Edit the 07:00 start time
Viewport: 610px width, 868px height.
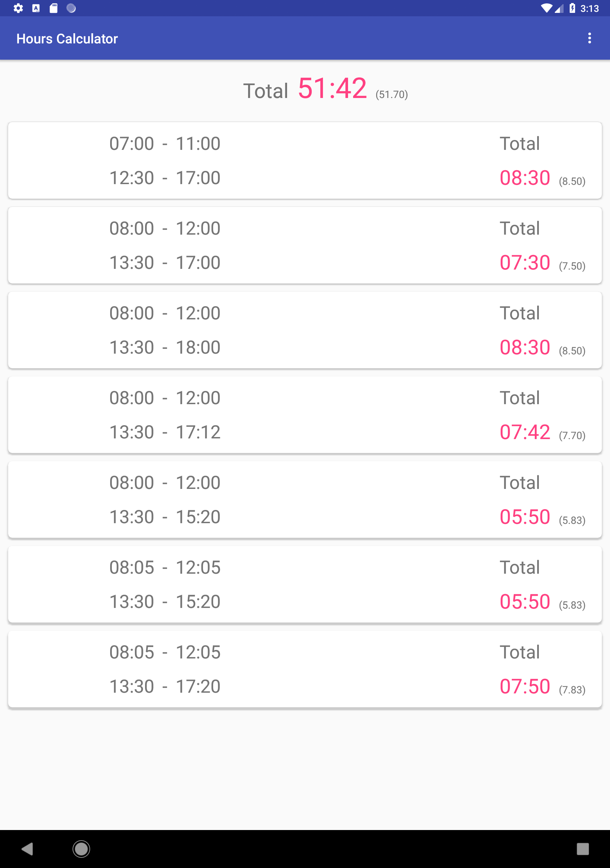(131, 144)
